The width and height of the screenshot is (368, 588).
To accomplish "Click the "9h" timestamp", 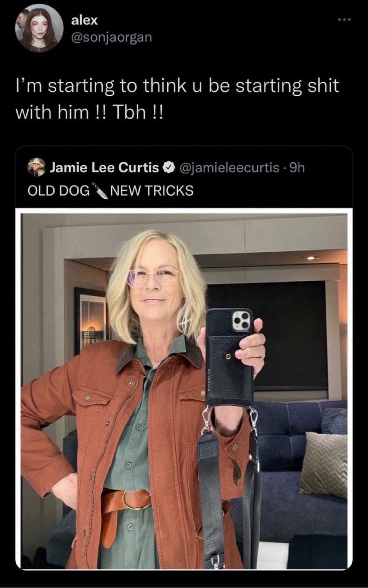I will (297, 168).
